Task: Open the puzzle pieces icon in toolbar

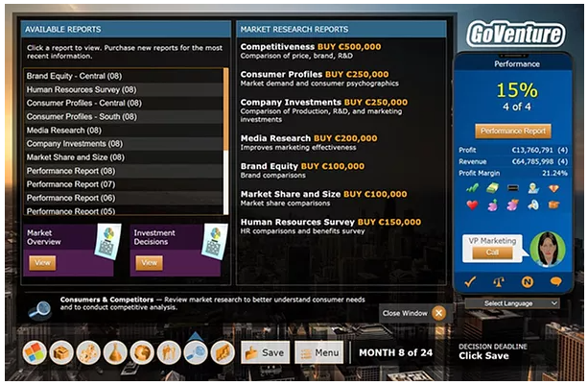Action: click(88, 352)
